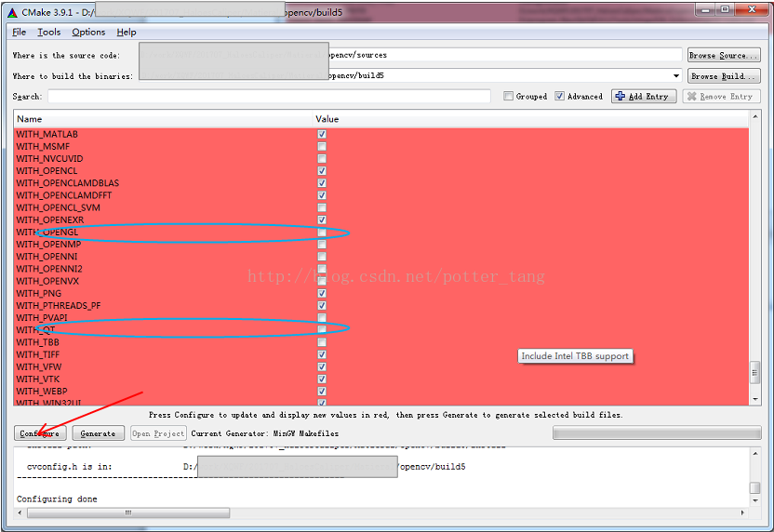Expand the build binaries path dropdown

coord(675,76)
